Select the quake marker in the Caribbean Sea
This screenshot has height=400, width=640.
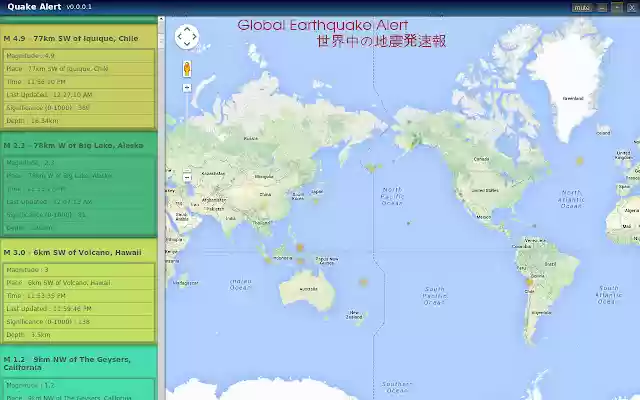(534, 225)
